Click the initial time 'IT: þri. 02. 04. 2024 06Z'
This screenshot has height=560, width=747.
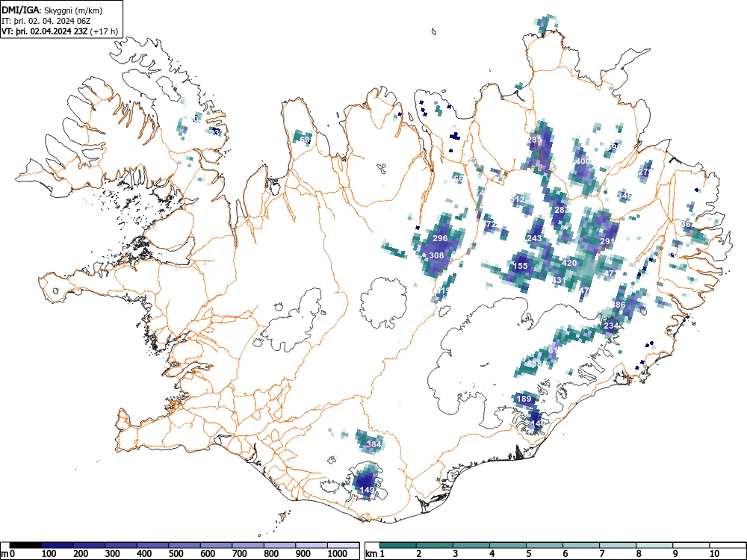coord(46,21)
